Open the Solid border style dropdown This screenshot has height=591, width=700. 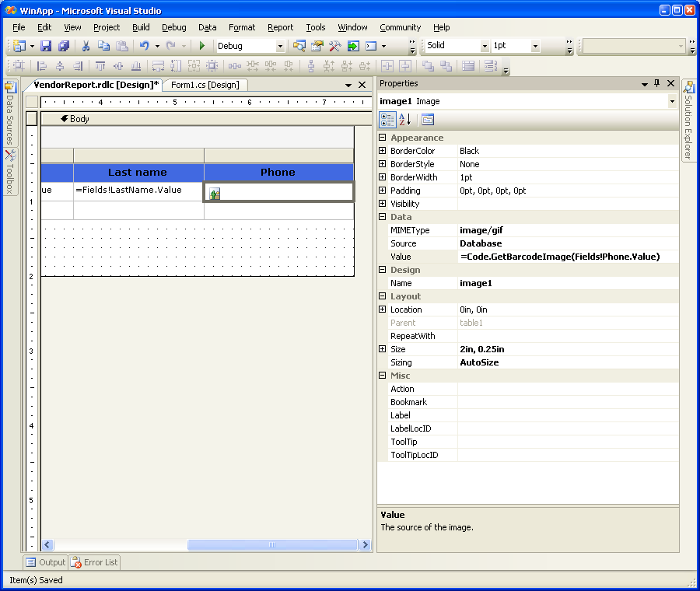tap(485, 47)
